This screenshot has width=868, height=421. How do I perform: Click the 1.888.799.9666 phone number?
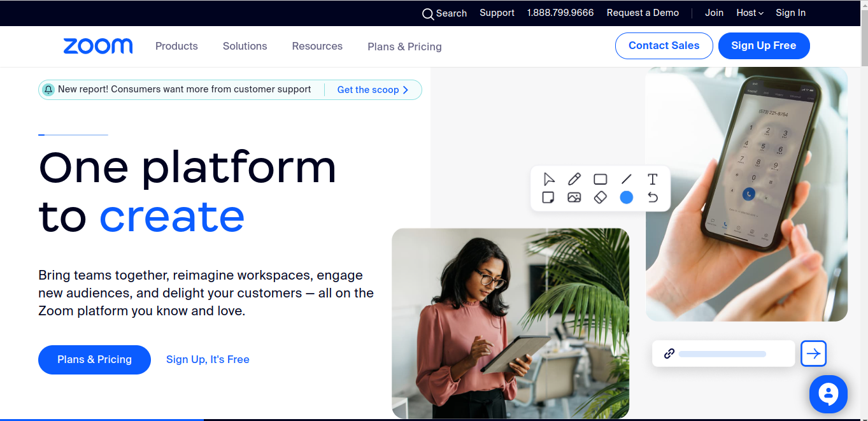[560, 13]
